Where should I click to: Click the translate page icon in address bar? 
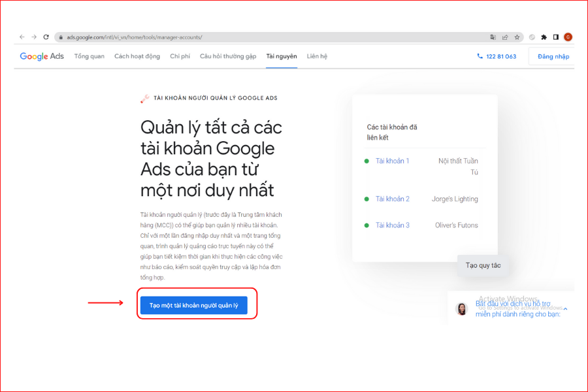coord(493,37)
